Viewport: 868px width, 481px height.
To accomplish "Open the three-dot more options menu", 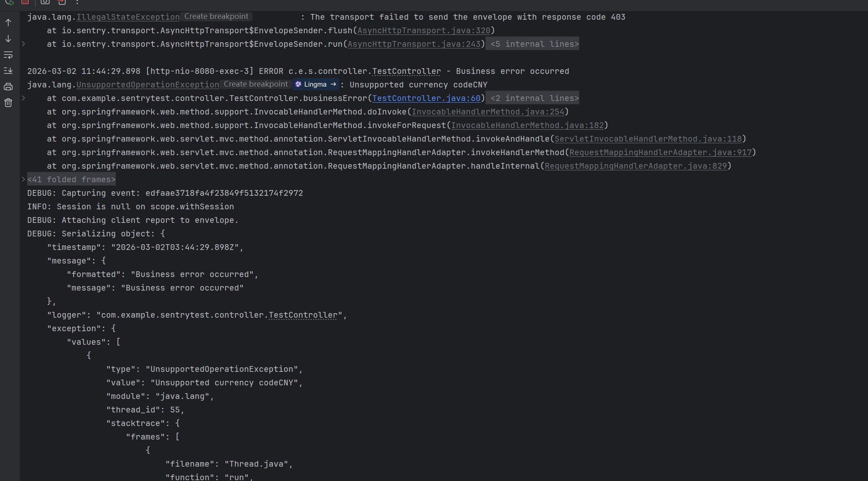I will pyautogui.click(x=77, y=2).
